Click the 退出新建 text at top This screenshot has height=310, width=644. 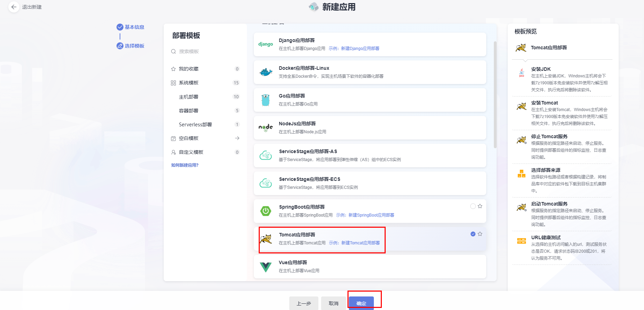[32, 7]
